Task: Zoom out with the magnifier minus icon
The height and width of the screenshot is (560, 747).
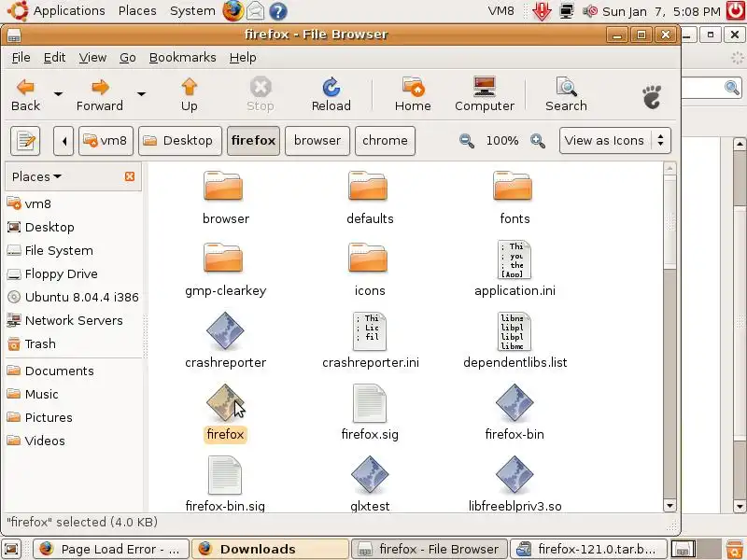Action: tap(466, 141)
